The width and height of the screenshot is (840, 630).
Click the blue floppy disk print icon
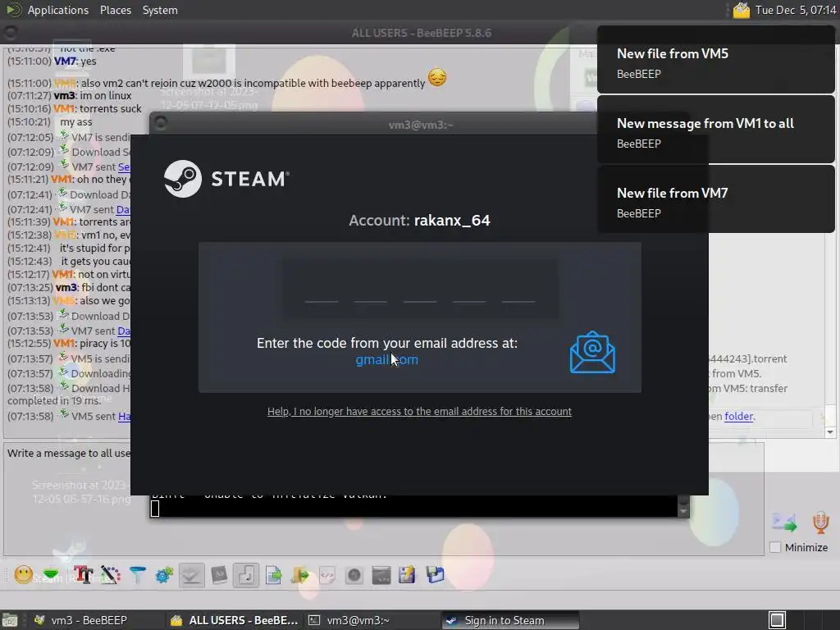435,575
